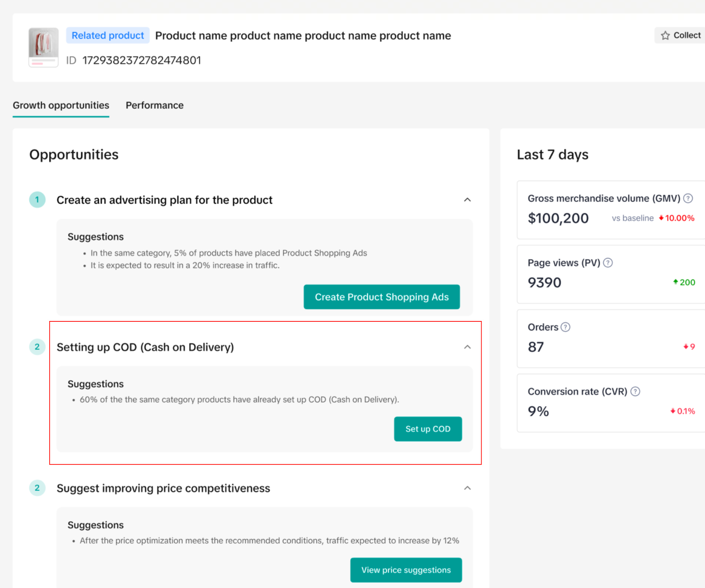Click the Conversion rate help icon
Screen dimensions: 705x588
pyautogui.click(x=635, y=392)
